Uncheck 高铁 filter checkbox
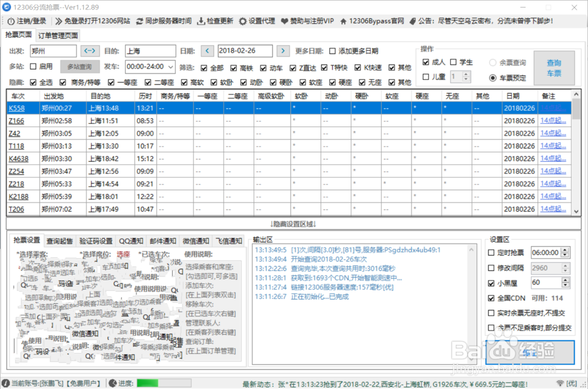The height and width of the screenshot is (389, 588). coord(233,68)
